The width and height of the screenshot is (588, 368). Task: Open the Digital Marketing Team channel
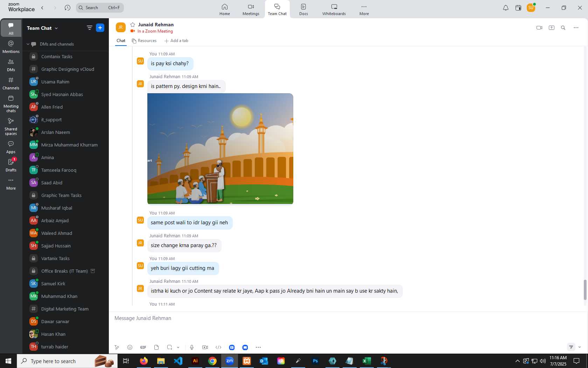[66, 309]
